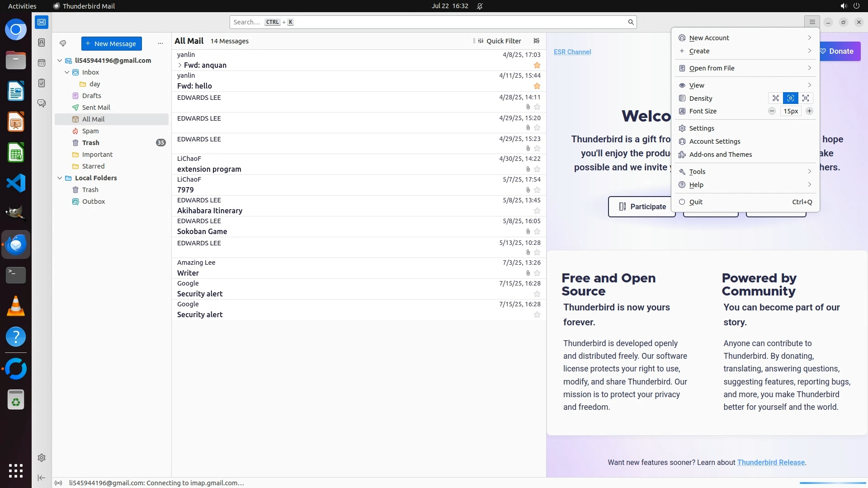868x488 pixels.
Task: Open message list display options icon
Action: click(537, 41)
